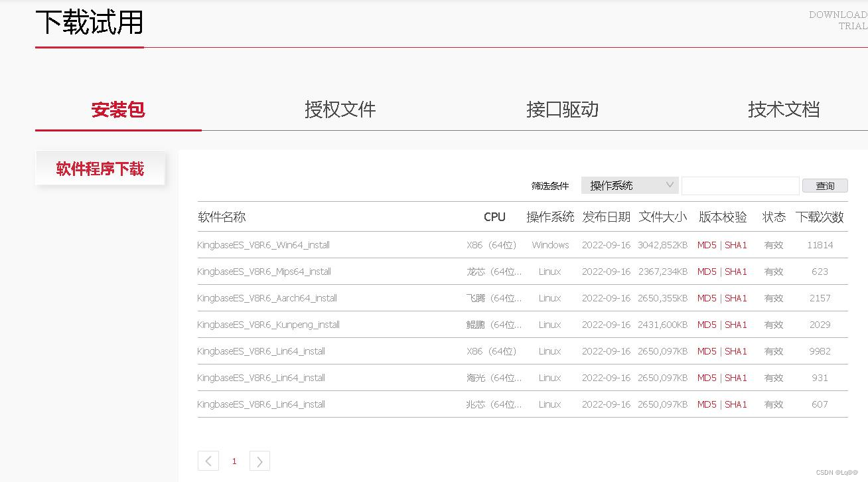868x482 pixels.
Task: Click the CPU column header
Action: pyautogui.click(x=494, y=217)
